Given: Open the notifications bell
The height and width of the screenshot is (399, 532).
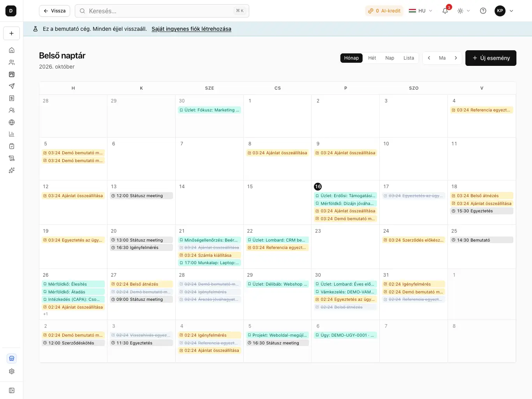Looking at the screenshot, I should tap(445, 11).
